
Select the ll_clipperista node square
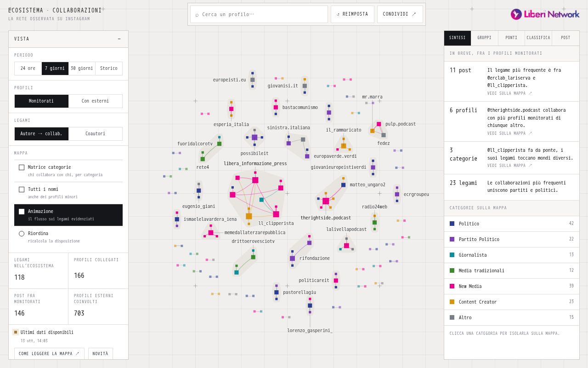(x=276, y=214)
